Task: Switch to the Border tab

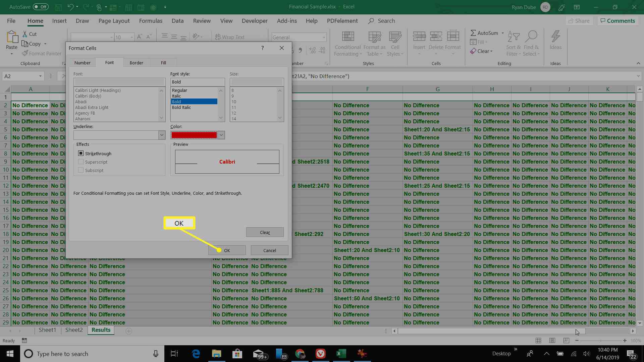Action: coord(136,62)
